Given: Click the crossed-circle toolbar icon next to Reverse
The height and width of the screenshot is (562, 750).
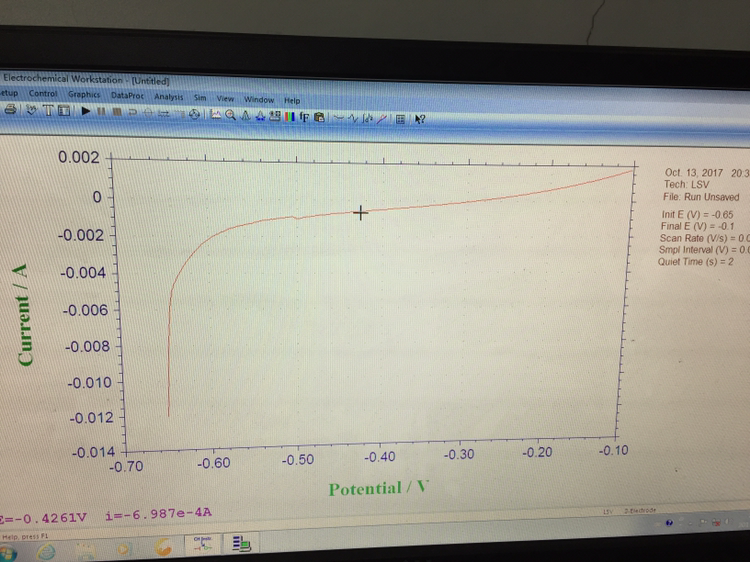Looking at the screenshot, I should (x=148, y=113).
